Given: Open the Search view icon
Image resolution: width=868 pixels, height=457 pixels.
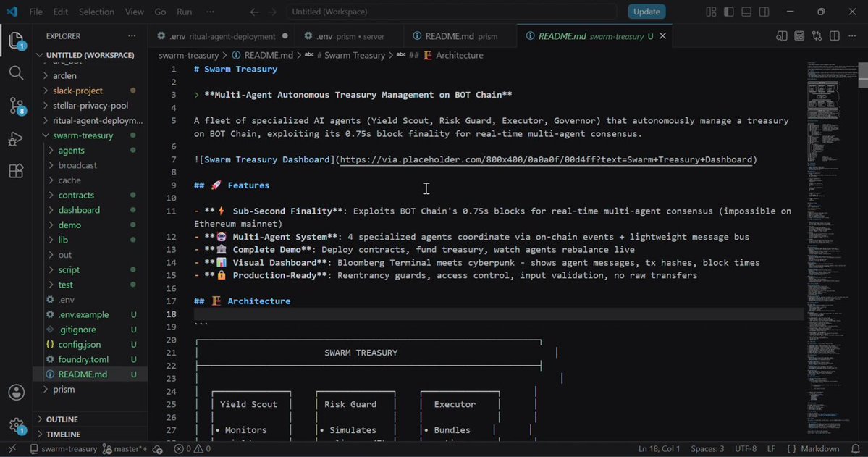Looking at the screenshot, I should pos(17,72).
